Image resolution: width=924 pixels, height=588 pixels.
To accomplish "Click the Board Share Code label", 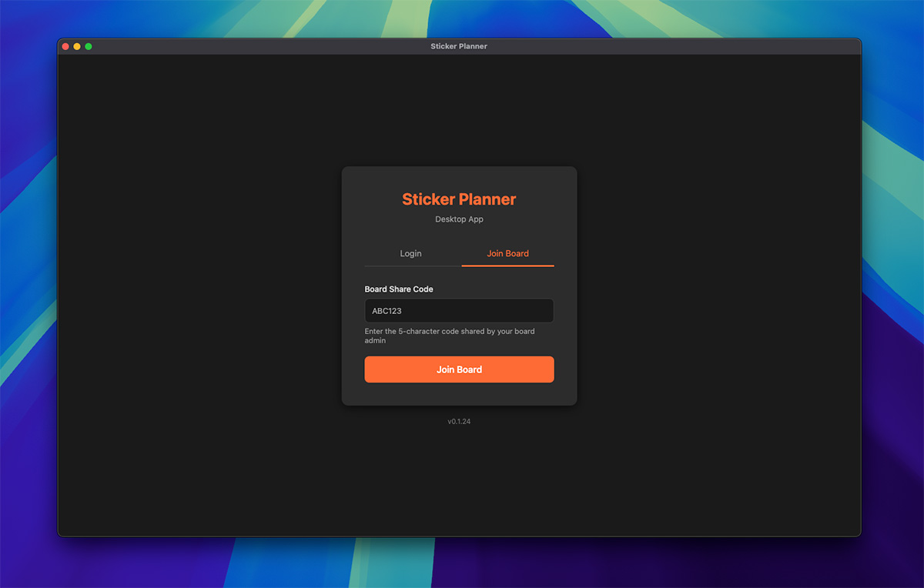I will point(399,289).
